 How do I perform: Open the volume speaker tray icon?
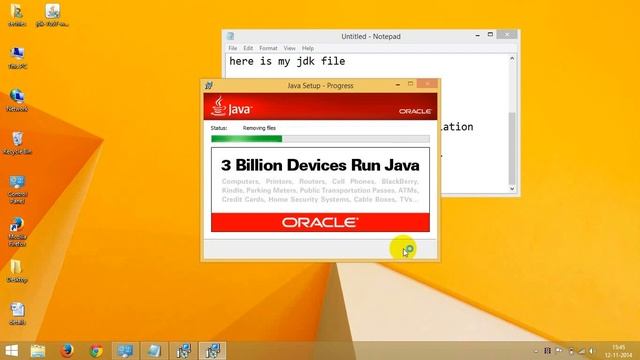[591, 351]
